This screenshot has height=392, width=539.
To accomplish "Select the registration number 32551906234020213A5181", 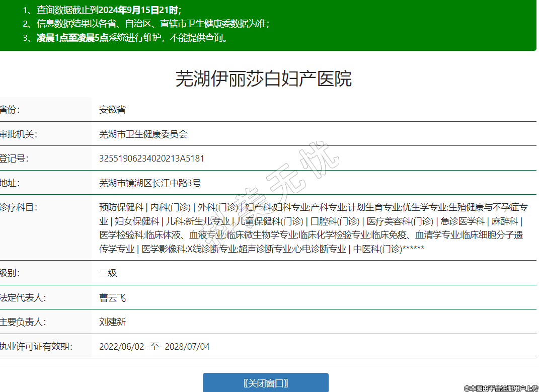I will [151, 159].
